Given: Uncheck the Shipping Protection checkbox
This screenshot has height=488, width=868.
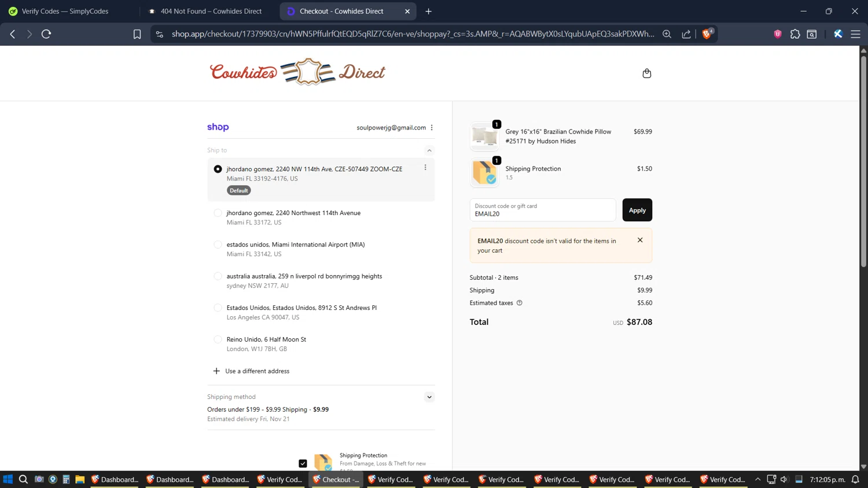Looking at the screenshot, I should click(x=303, y=463).
